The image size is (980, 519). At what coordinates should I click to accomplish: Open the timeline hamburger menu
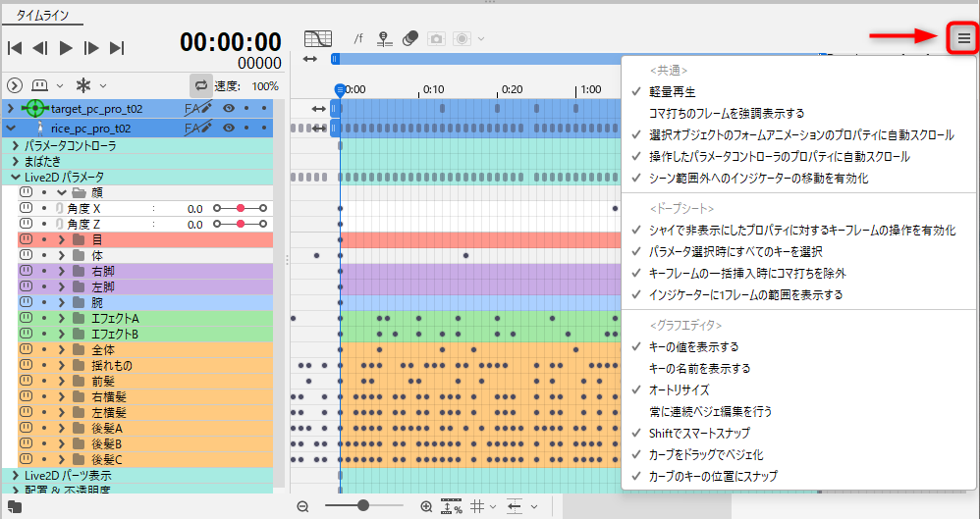[963, 38]
